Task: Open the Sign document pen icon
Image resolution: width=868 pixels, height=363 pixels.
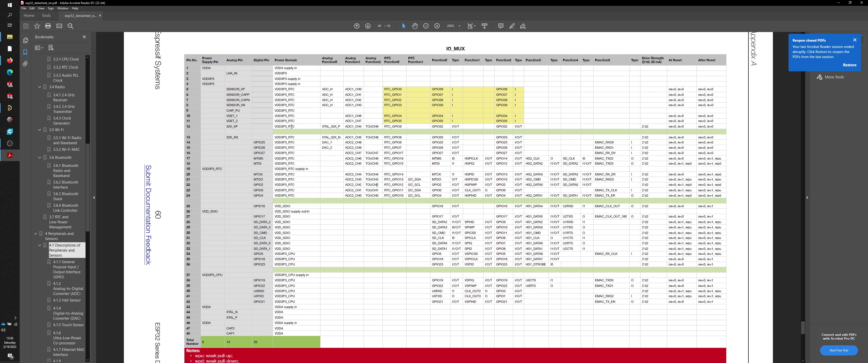Action: click(x=523, y=26)
